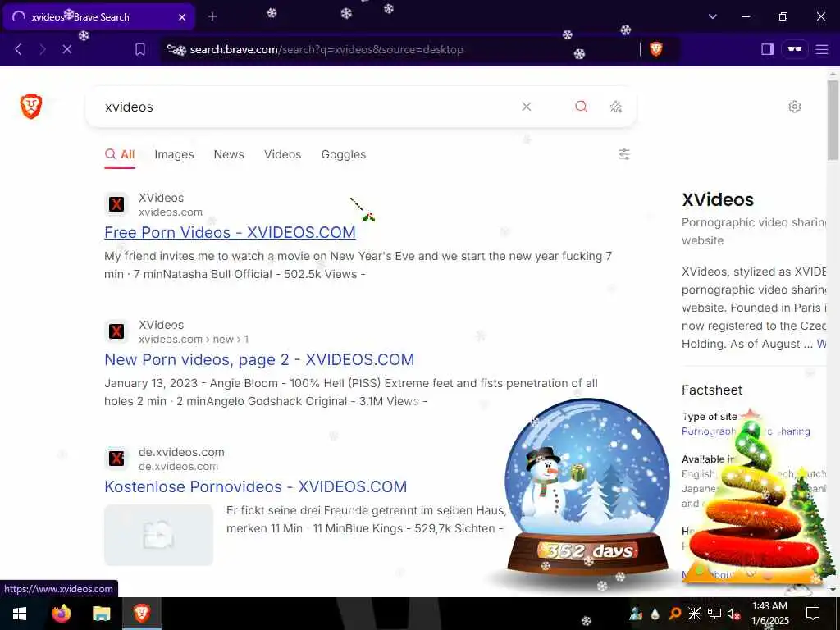Select the Brave Search browser tab
Image resolution: width=840 pixels, height=630 pixels.
click(x=98, y=17)
